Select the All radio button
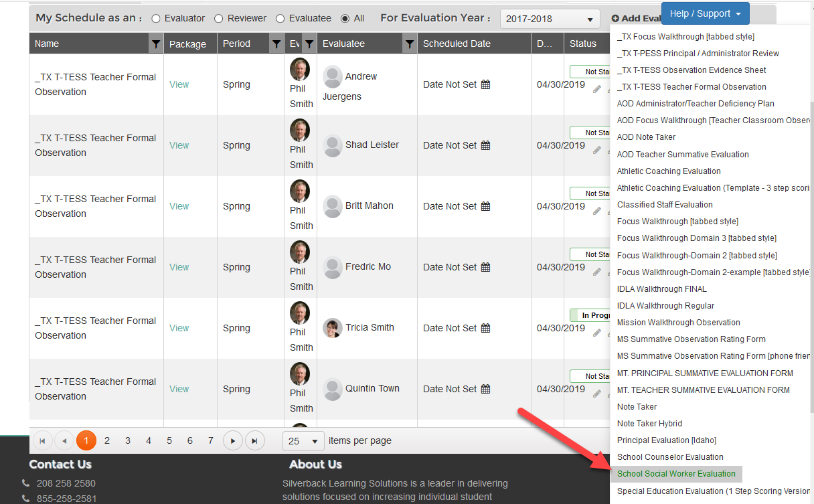 (345, 19)
